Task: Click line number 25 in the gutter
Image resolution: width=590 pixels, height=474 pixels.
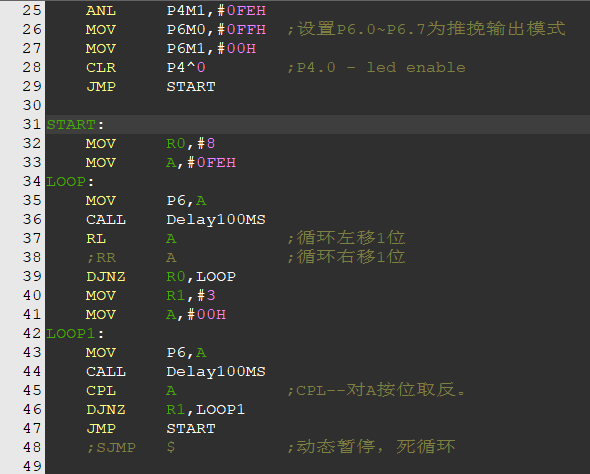Action: tap(32, 11)
